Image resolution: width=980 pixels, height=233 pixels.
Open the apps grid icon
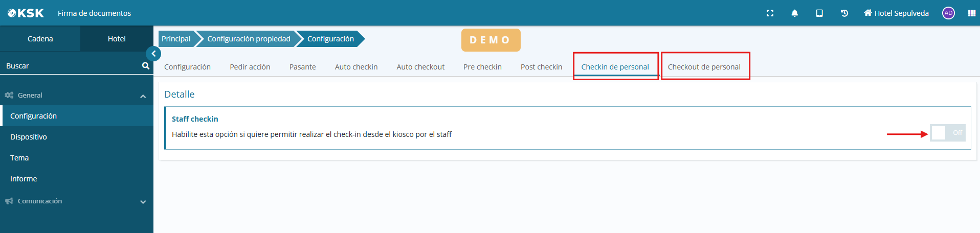pyautogui.click(x=971, y=13)
